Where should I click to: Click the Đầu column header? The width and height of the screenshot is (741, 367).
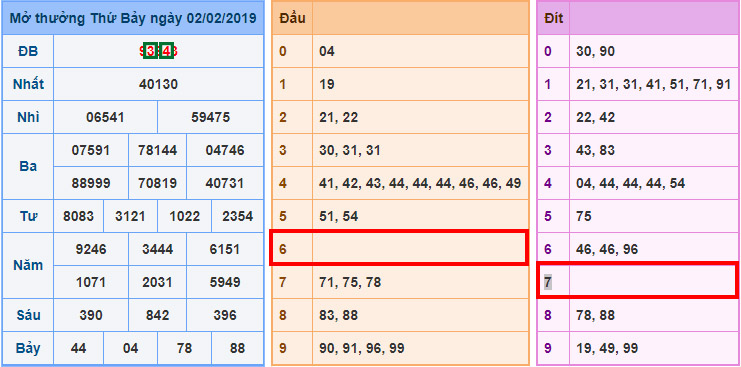(x=292, y=18)
